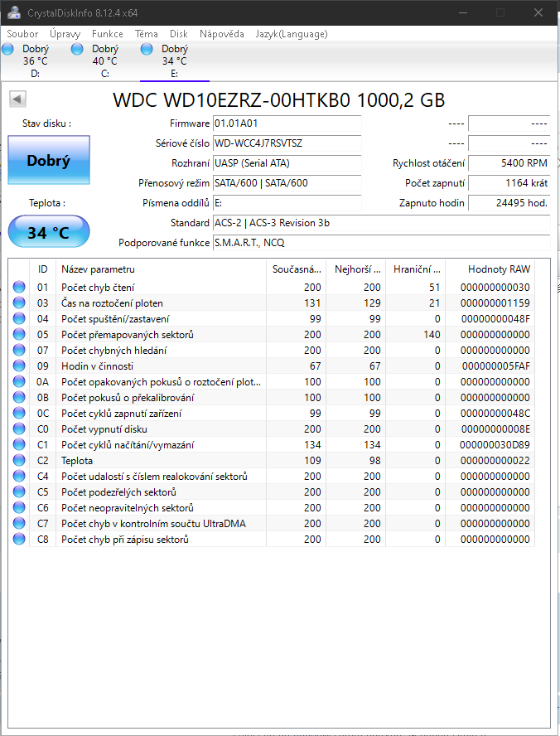Open the Jazyk(Language) menu

292,34
